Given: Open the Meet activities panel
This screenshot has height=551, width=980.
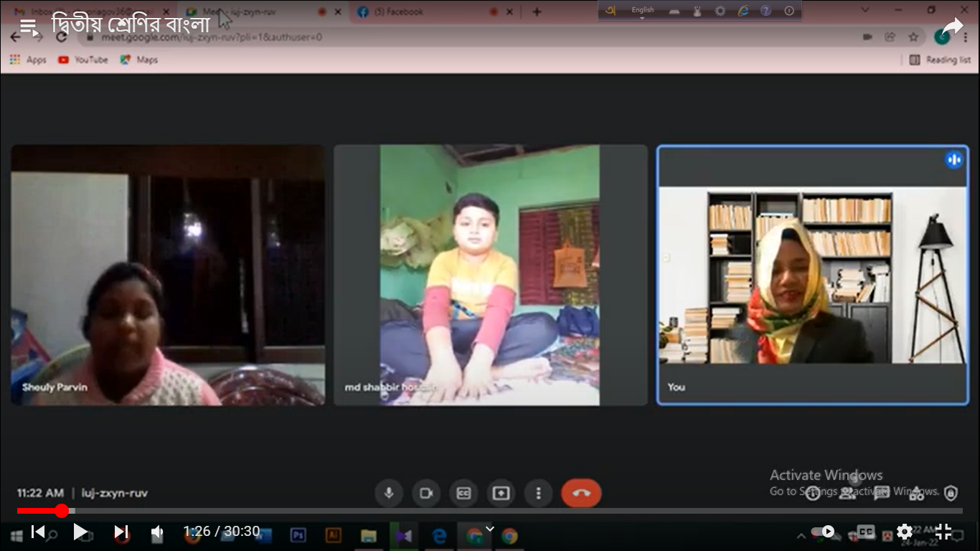Looking at the screenshot, I should coord(916,493).
